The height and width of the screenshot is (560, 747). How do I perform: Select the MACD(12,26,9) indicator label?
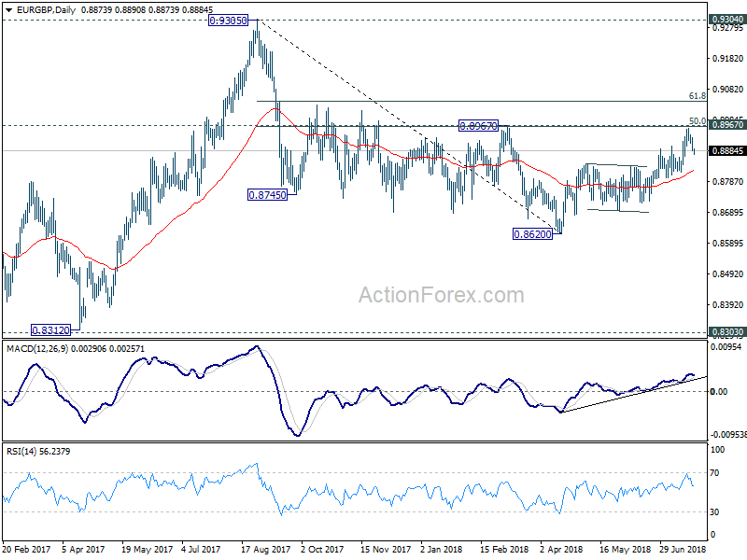[x=38, y=348]
